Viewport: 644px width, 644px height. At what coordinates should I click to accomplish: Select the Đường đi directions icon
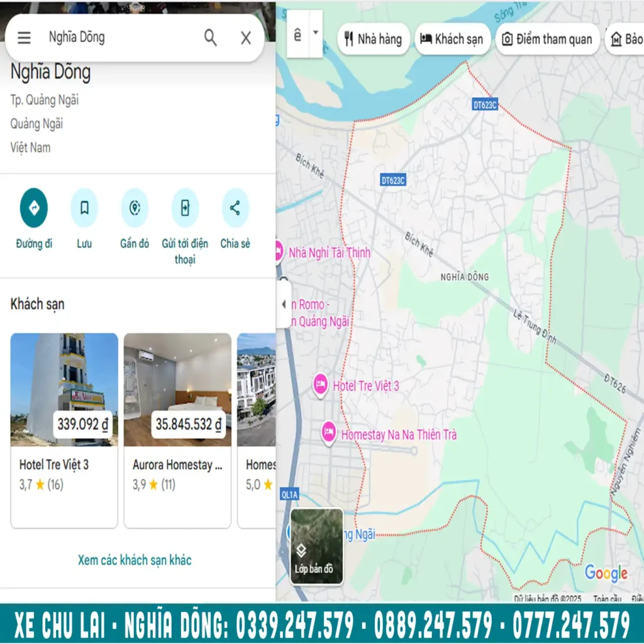pos(34,208)
